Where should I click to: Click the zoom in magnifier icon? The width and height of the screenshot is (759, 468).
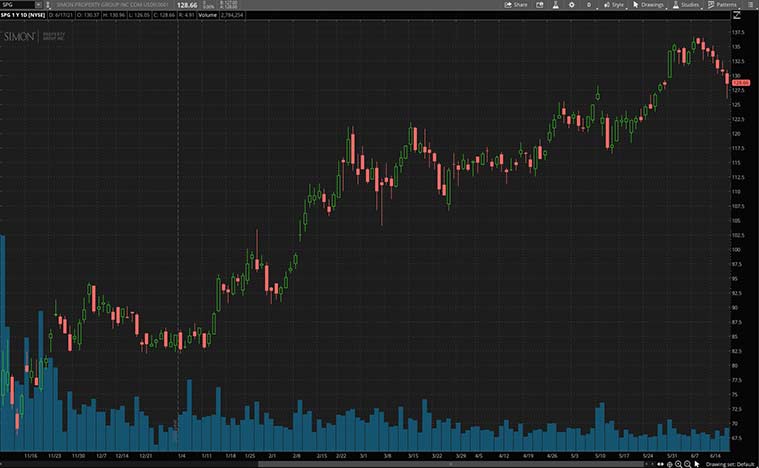[678, 464]
